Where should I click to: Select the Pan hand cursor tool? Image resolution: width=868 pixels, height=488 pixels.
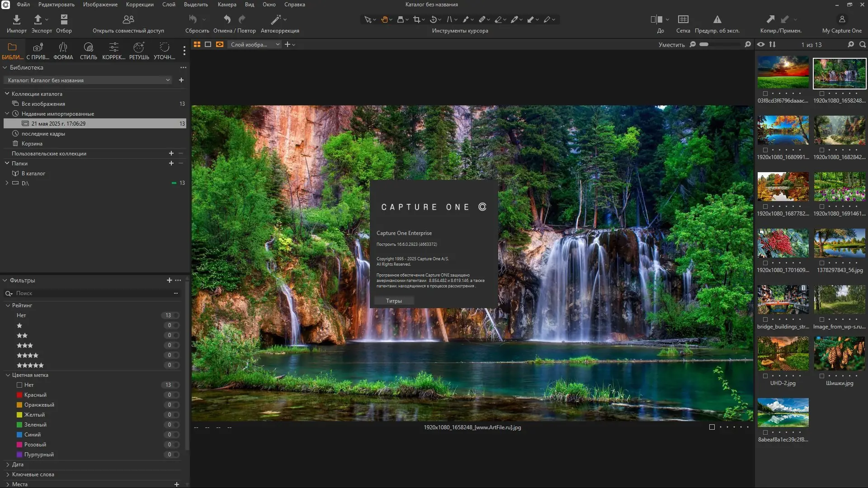[x=384, y=19]
